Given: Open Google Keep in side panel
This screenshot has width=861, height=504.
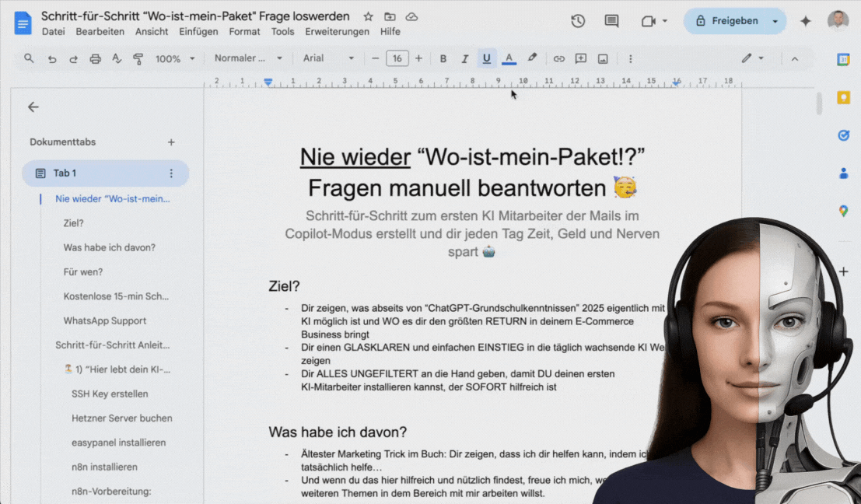Looking at the screenshot, I should [843, 97].
